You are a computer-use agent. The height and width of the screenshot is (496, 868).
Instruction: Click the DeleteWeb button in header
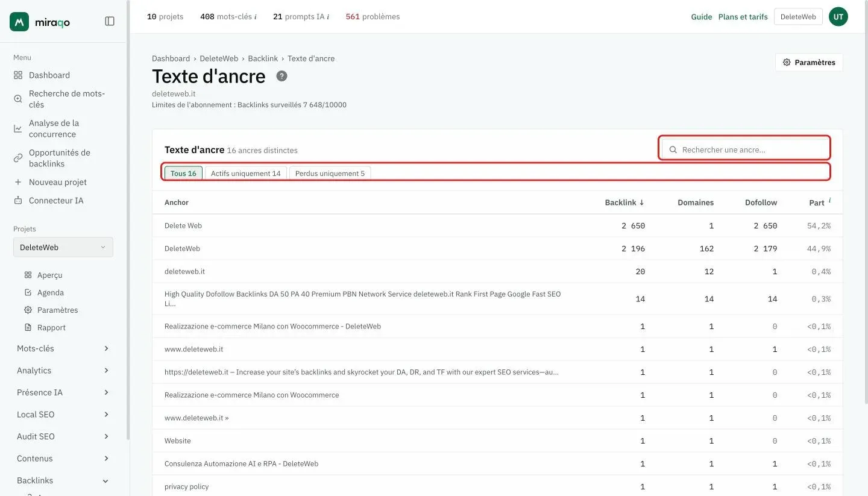[x=798, y=17]
